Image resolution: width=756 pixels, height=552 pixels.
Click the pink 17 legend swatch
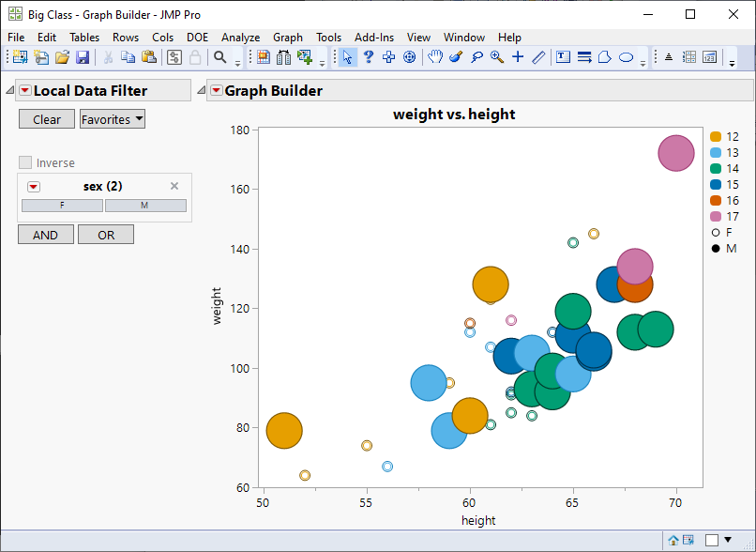(716, 216)
